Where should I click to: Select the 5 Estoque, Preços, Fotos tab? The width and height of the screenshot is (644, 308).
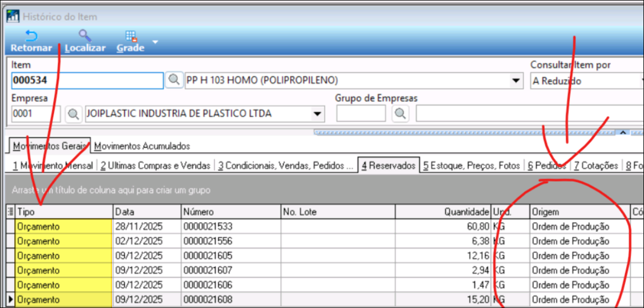471,165
